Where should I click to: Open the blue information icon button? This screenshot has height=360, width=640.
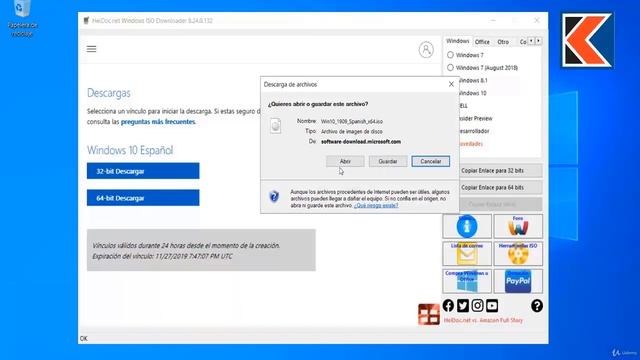coord(467,226)
